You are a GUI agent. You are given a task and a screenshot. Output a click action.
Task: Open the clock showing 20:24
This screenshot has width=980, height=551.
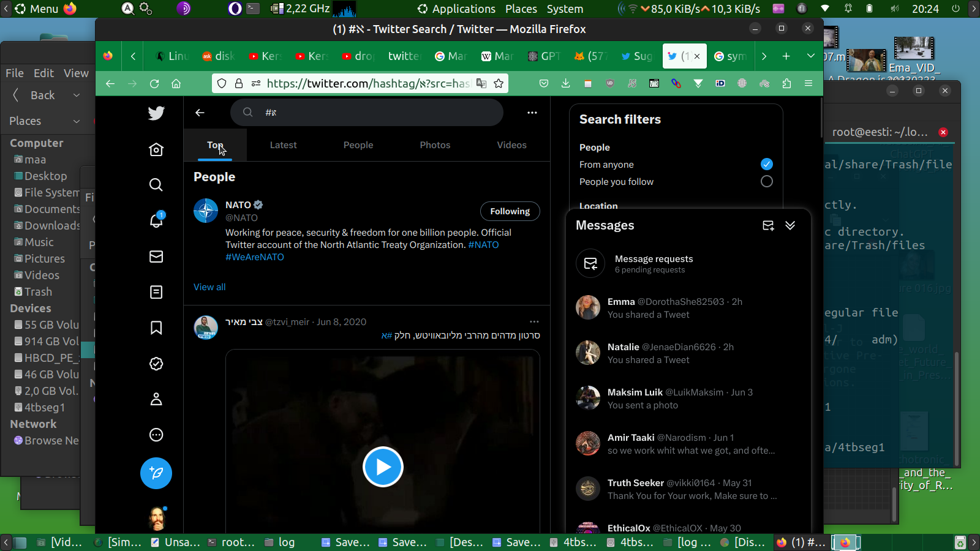tap(925, 9)
